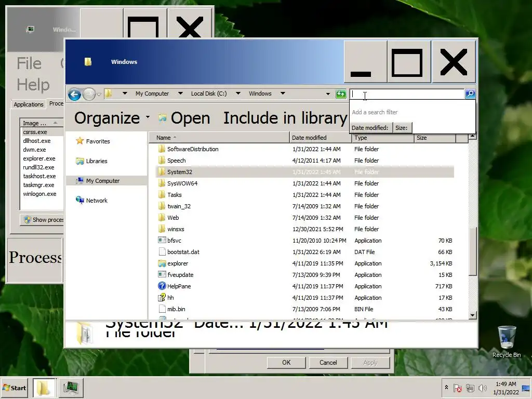Select the HelpPane question mark icon

pyautogui.click(x=162, y=286)
